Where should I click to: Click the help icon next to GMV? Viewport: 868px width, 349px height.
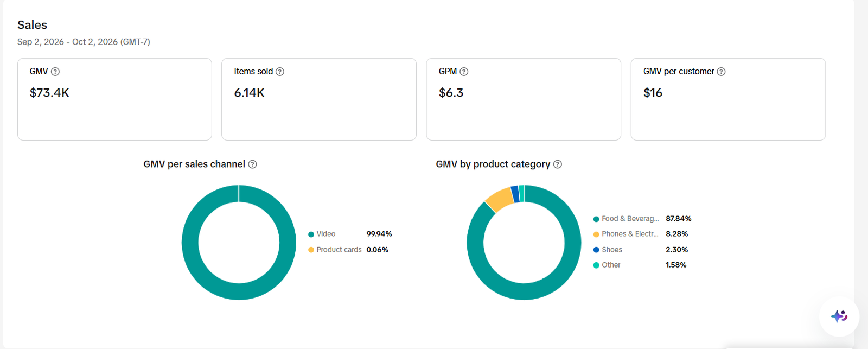(x=55, y=72)
